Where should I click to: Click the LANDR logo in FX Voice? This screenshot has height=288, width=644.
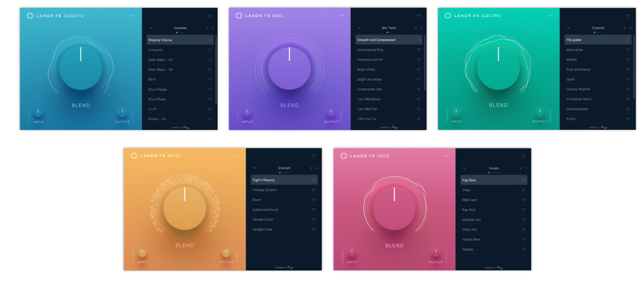[x=344, y=156]
